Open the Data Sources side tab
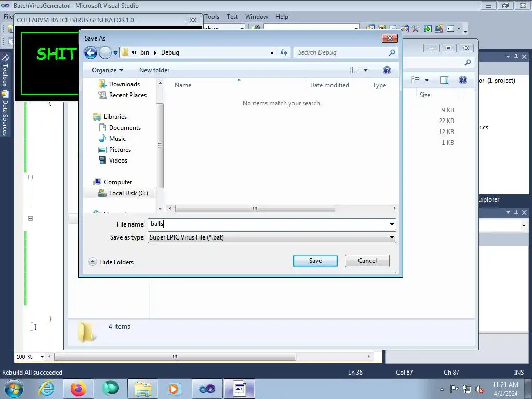 [5, 114]
